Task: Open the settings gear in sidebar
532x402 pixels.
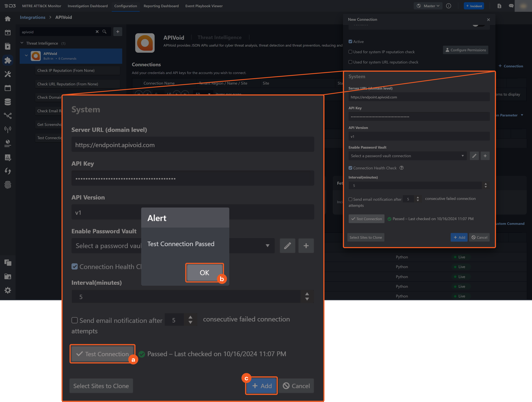Action: (8, 290)
